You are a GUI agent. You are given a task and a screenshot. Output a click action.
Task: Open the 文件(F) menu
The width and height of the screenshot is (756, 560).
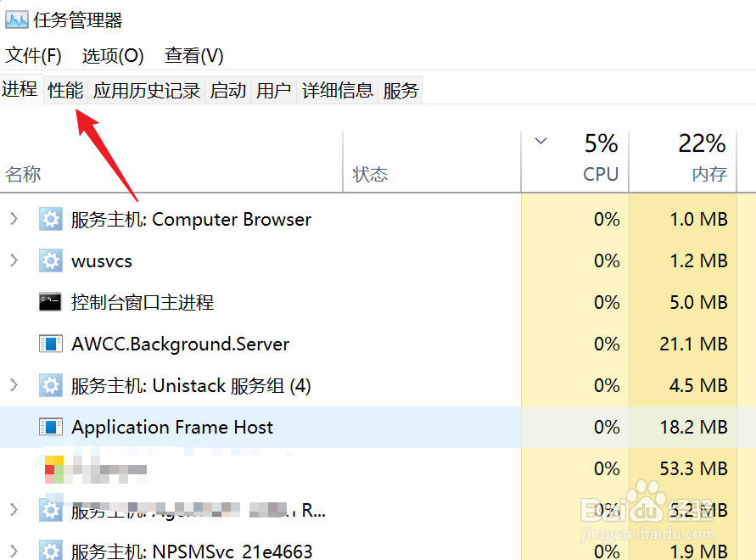click(34, 56)
